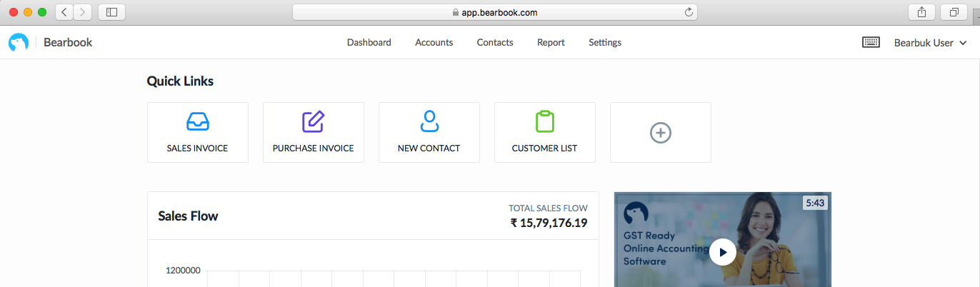Click the SALES INVOICE label

click(x=198, y=148)
